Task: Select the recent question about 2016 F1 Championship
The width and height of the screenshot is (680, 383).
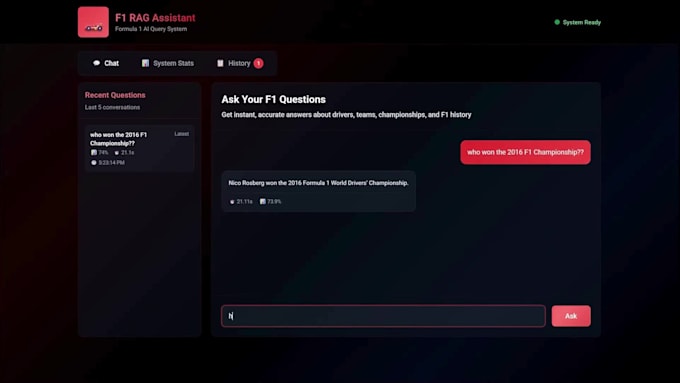Action: tap(140, 148)
